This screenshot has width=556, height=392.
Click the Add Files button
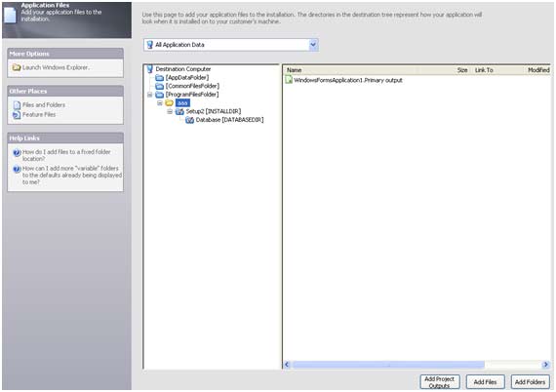tap(485, 382)
